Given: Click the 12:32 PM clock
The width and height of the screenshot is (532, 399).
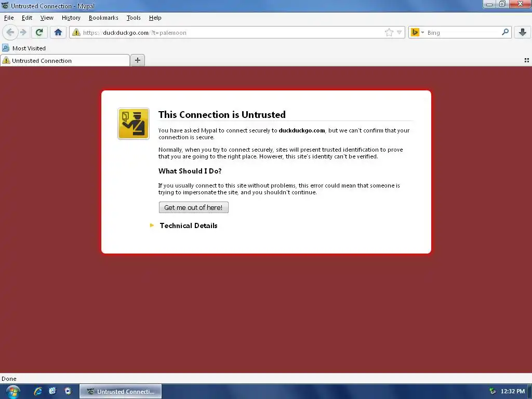Looking at the screenshot, I should [513, 392].
